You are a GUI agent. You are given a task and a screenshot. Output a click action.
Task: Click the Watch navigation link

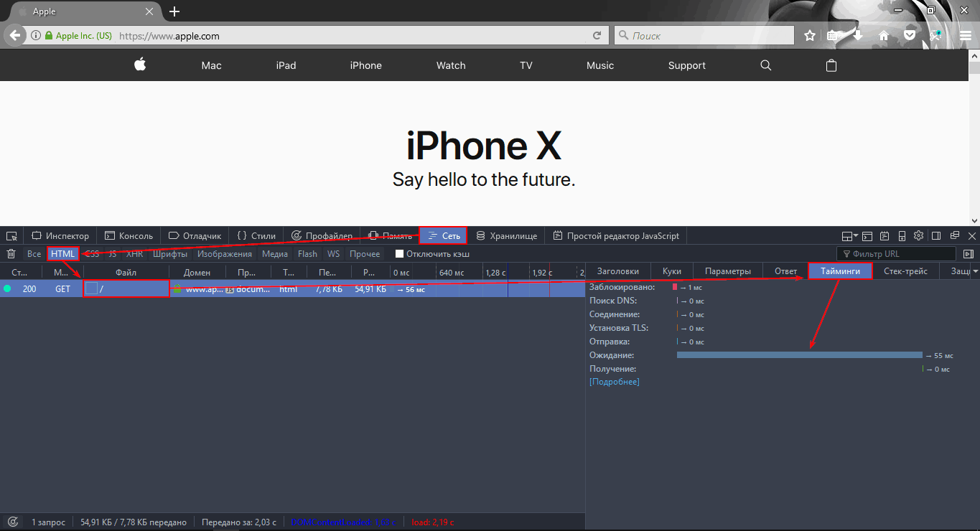click(451, 65)
